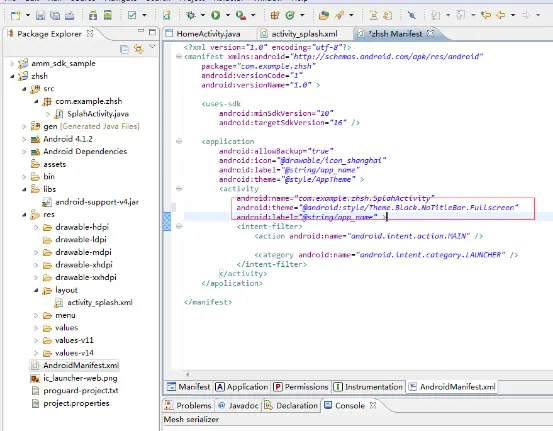
Task: Click the Forward navigation arrow
Action: click(526, 15)
